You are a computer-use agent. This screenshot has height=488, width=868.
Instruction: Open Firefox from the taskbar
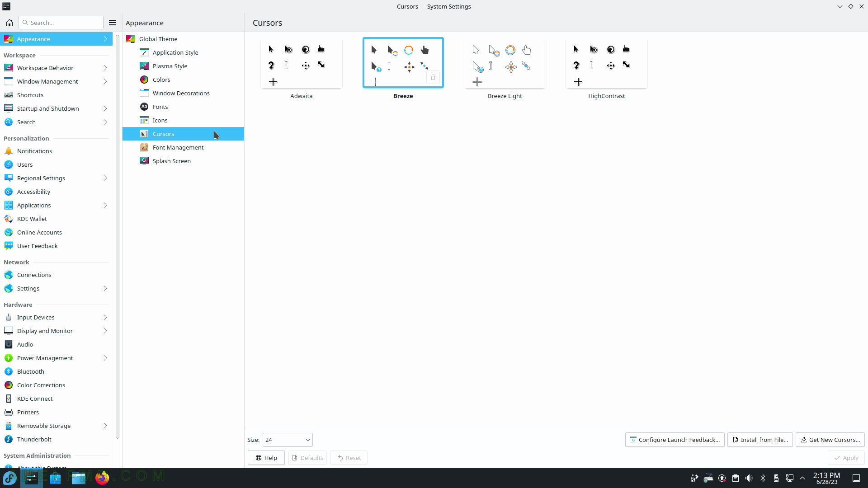102,478
